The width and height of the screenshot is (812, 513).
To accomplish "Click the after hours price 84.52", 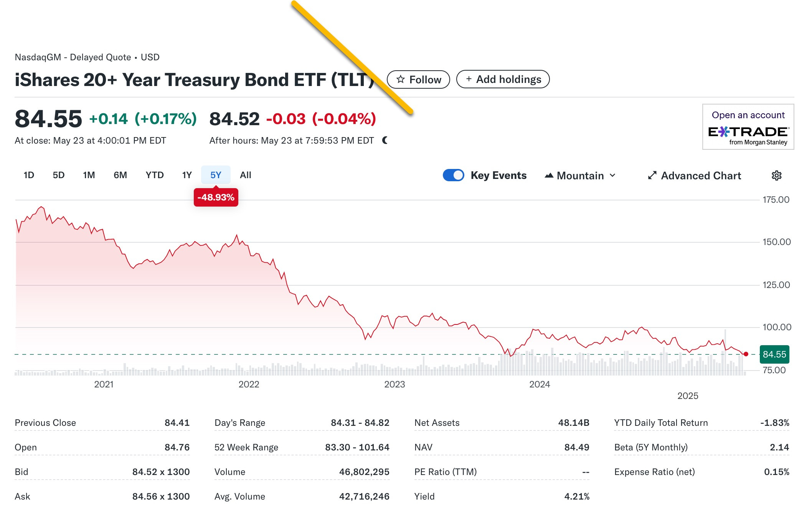I will point(234,119).
